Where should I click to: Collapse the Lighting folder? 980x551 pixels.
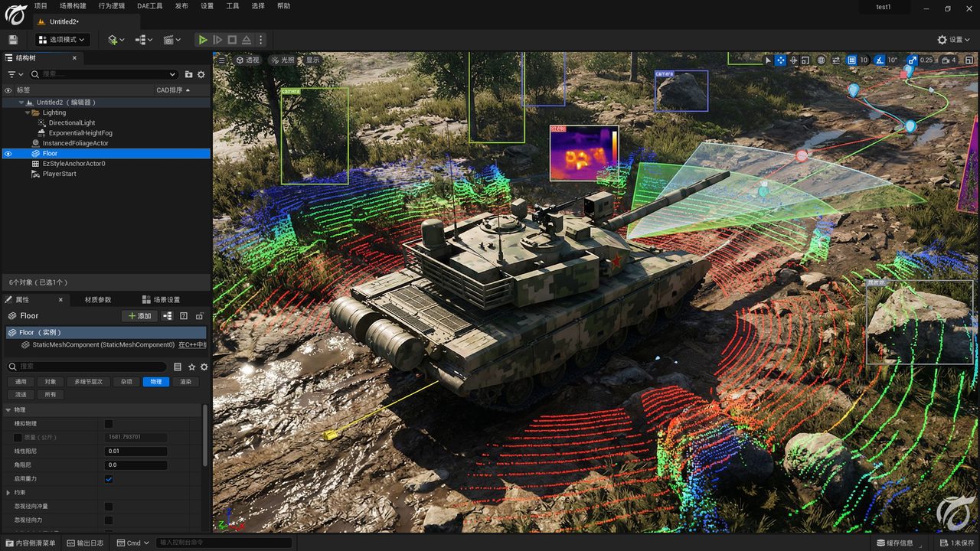click(27, 112)
